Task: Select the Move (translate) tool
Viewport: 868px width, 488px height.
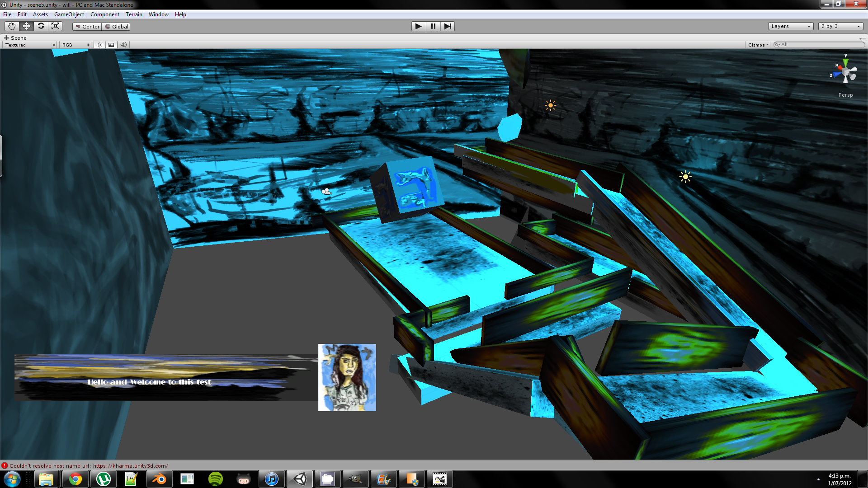Action: [26, 26]
